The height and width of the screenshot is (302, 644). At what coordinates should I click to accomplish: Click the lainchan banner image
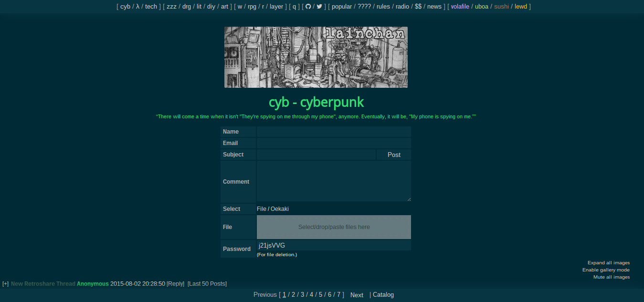click(316, 57)
